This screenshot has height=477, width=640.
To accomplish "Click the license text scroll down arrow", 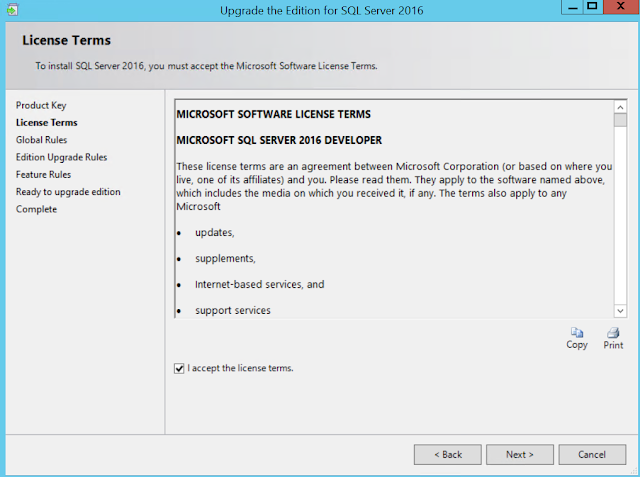I will 620,311.
